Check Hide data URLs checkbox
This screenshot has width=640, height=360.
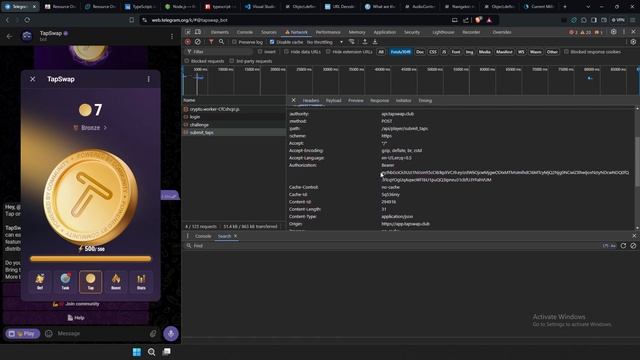click(x=287, y=52)
